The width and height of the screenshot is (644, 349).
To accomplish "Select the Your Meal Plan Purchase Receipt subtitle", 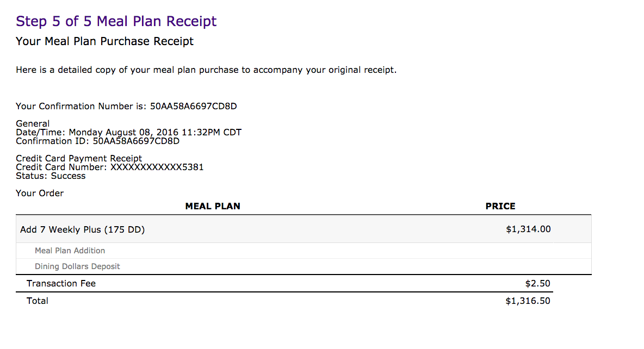I will tap(104, 41).
